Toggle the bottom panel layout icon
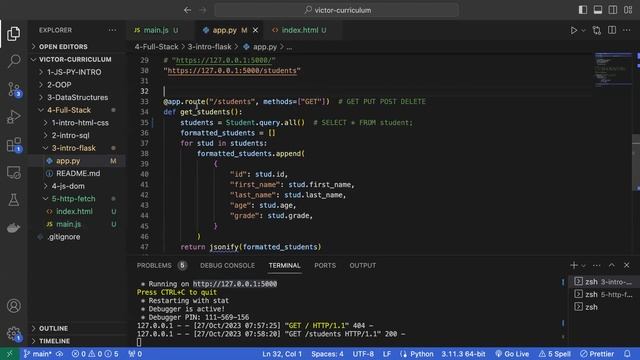Screen dimensions: 640x360 coord(598,10)
